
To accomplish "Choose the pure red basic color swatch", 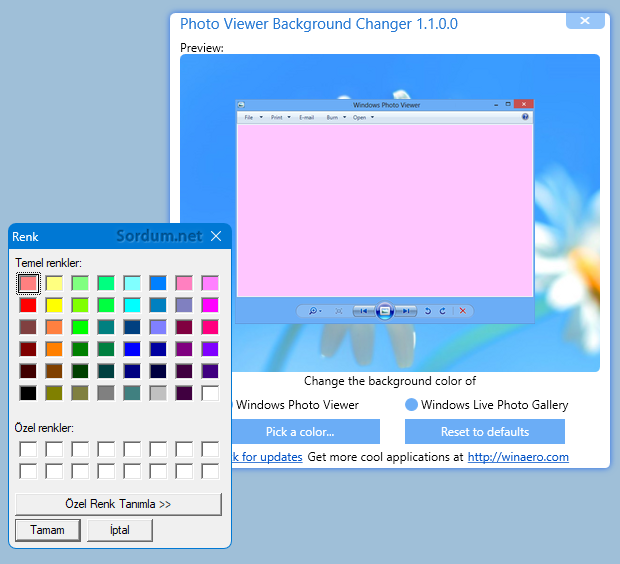I will click(28, 305).
